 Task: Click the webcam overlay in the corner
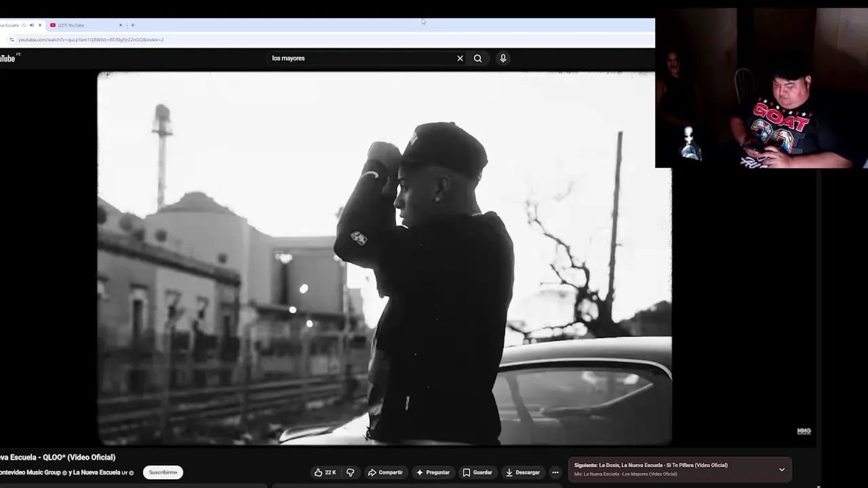(x=762, y=88)
